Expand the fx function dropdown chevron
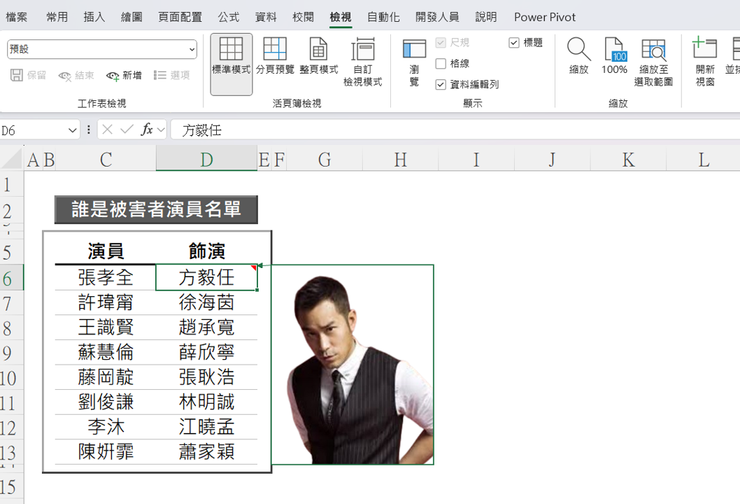 pos(161,129)
